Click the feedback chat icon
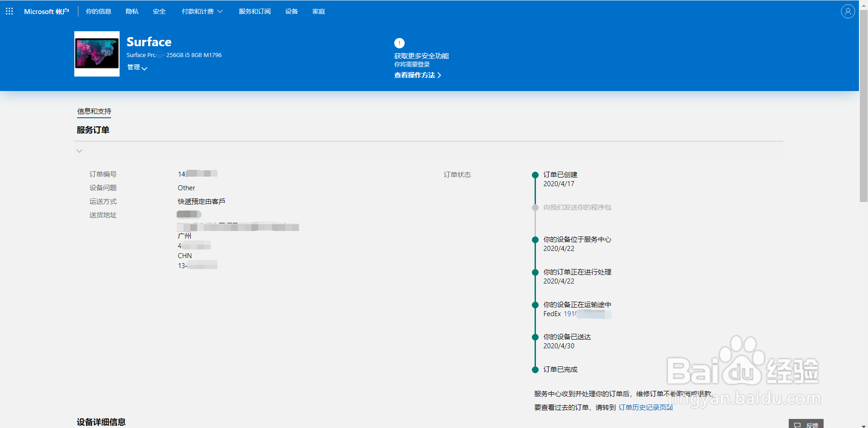The image size is (868, 428). pyautogui.click(x=797, y=425)
